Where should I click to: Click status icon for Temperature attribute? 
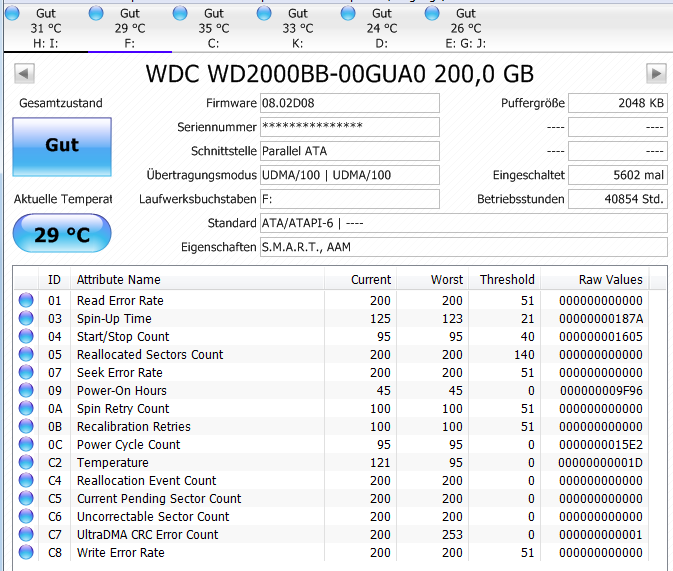(26, 462)
